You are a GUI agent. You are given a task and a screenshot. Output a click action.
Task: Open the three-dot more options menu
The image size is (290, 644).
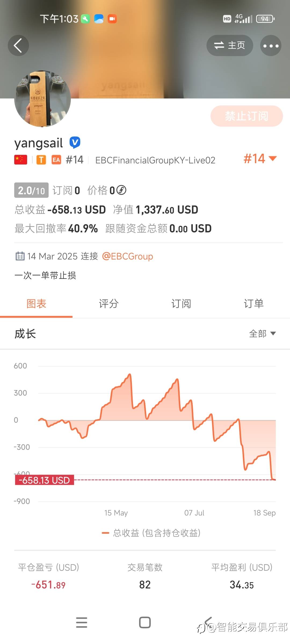click(x=271, y=46)
